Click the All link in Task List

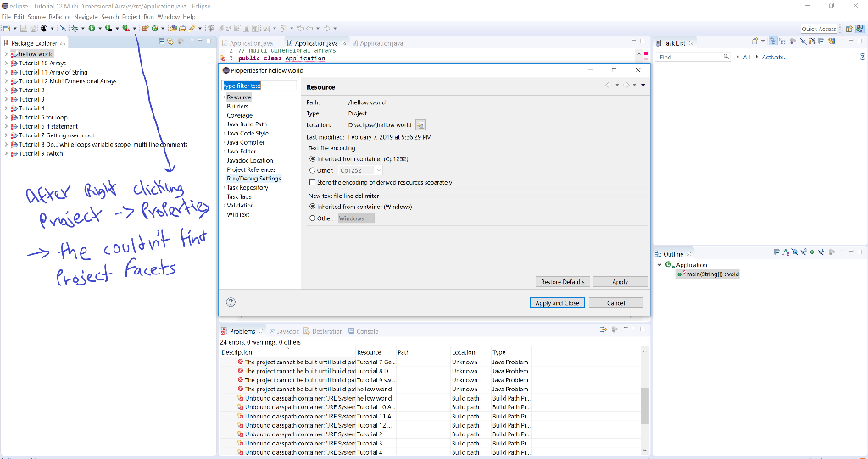[x=746, y=57]
